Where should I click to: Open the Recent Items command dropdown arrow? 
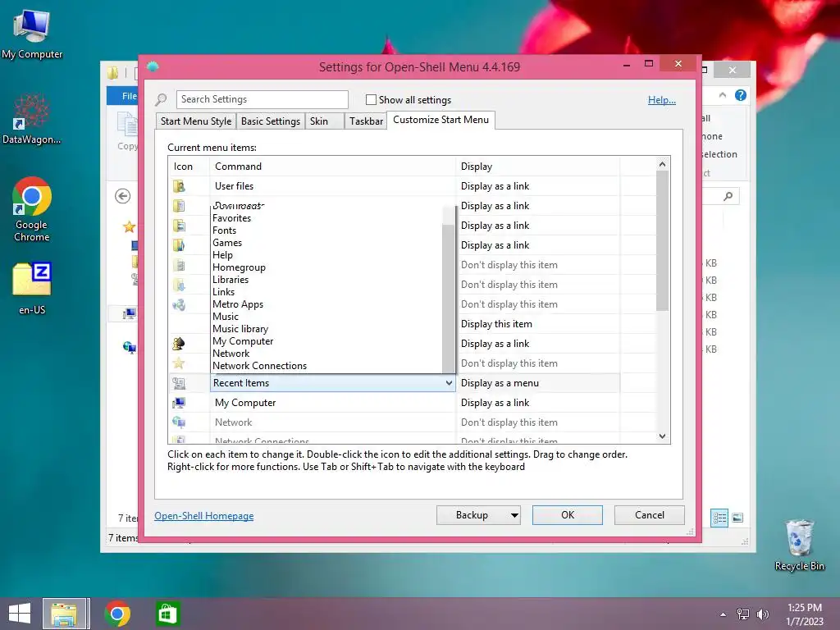[x=449, y=383]
